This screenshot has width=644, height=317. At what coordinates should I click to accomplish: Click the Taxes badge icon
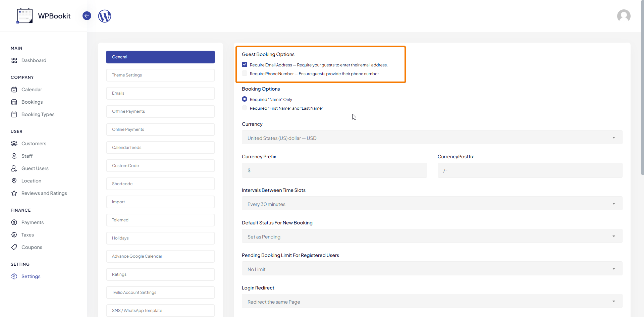click(14, 235)
